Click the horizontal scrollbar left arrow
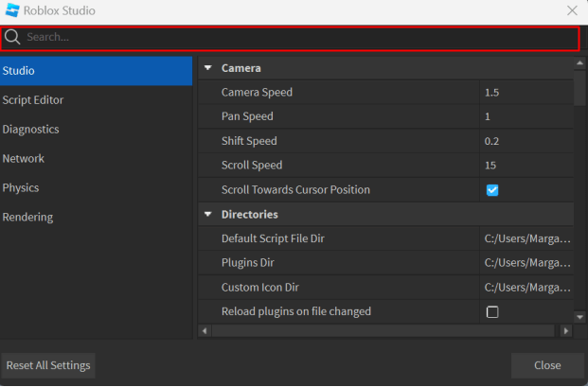 (x=204, y=330)
